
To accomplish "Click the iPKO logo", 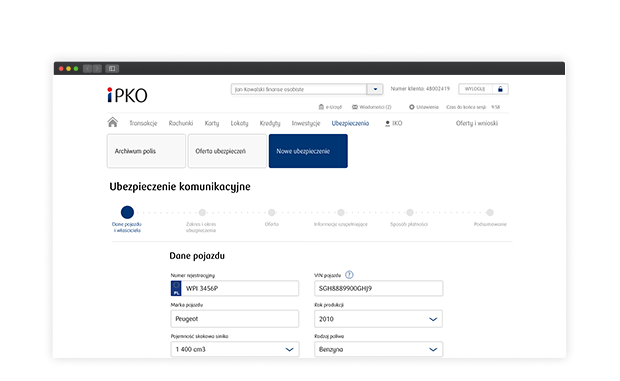I will pos(127,95).
